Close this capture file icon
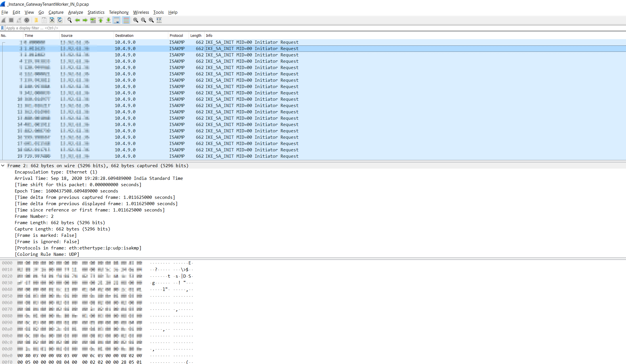 pos(52,20)
